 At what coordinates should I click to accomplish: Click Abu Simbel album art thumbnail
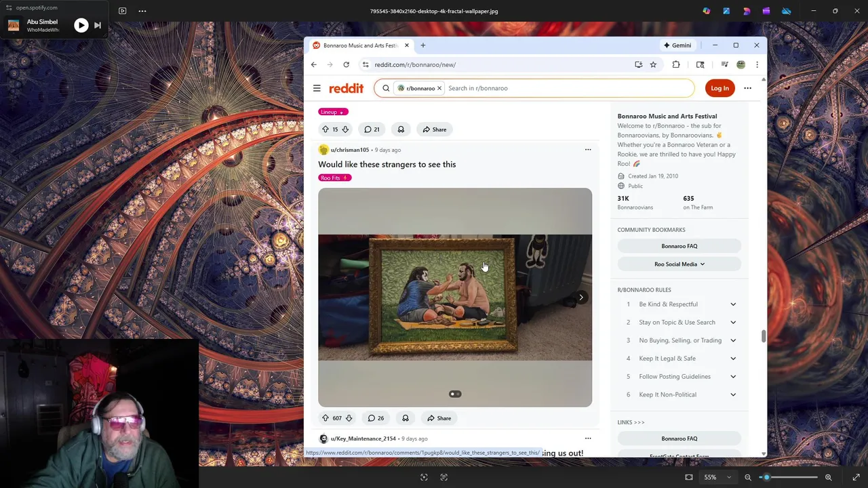point(14,26)
